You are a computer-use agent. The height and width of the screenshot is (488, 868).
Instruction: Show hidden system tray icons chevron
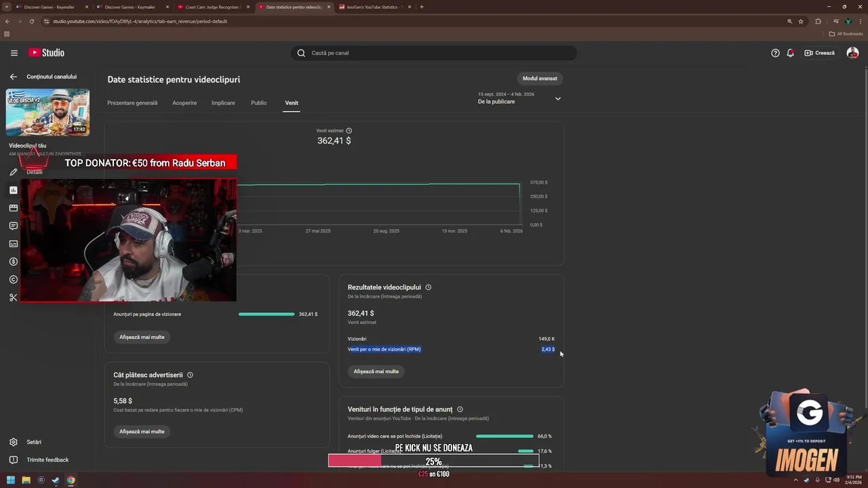click(x=796, y=480)
